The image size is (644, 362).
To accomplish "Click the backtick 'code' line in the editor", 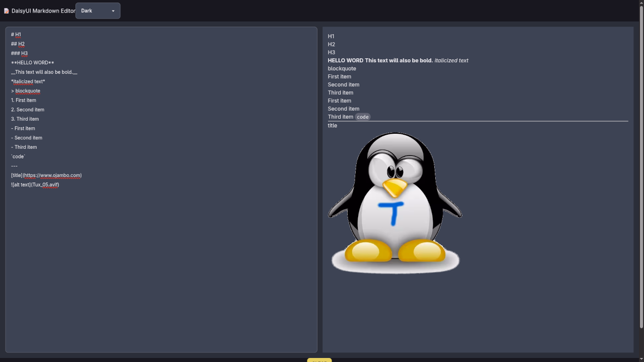I will [x=18, y=156].
